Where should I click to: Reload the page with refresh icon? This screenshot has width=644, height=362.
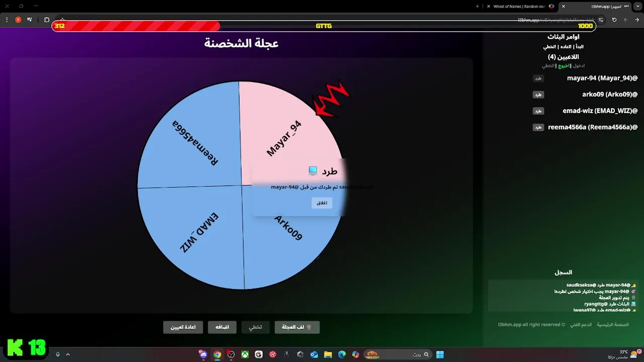point(614,20)
